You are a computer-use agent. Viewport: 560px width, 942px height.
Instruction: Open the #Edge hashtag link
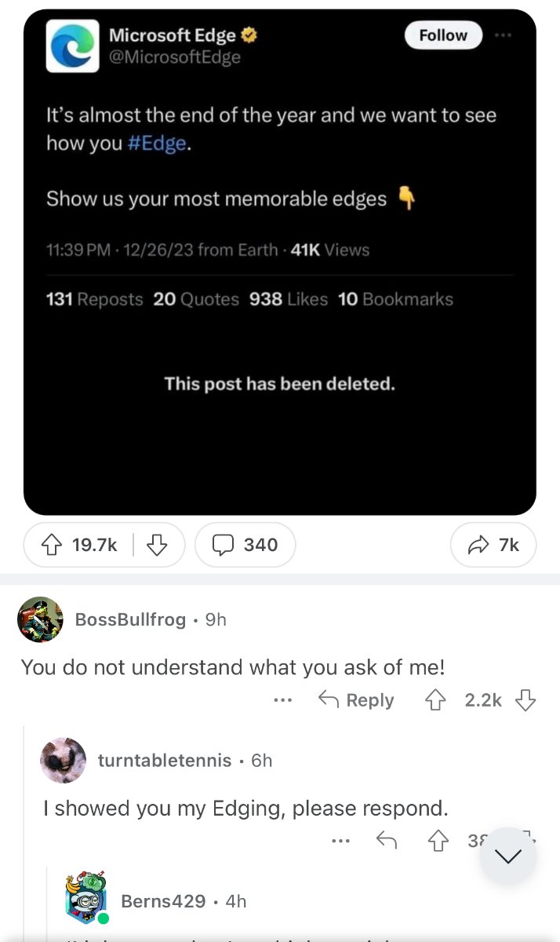[x=158, y=145]
